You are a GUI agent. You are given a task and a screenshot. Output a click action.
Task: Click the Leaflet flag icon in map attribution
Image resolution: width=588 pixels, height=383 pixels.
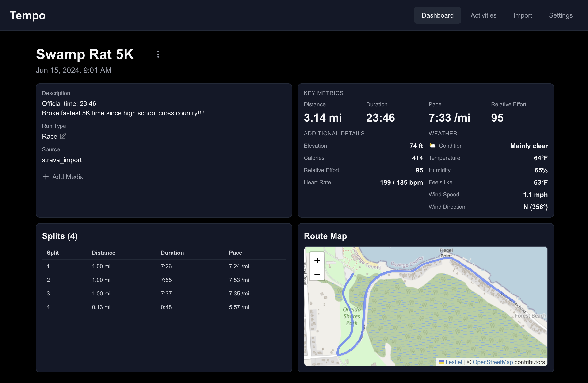441,362
